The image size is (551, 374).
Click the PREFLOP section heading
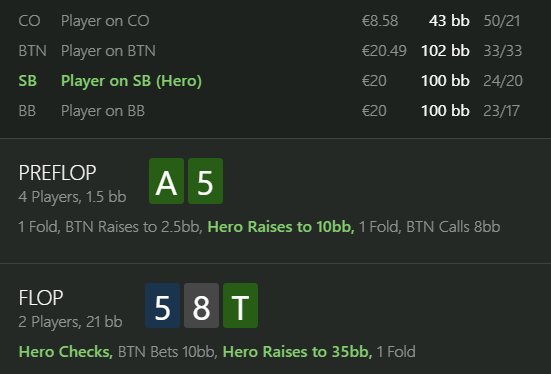tap(57, 173)
